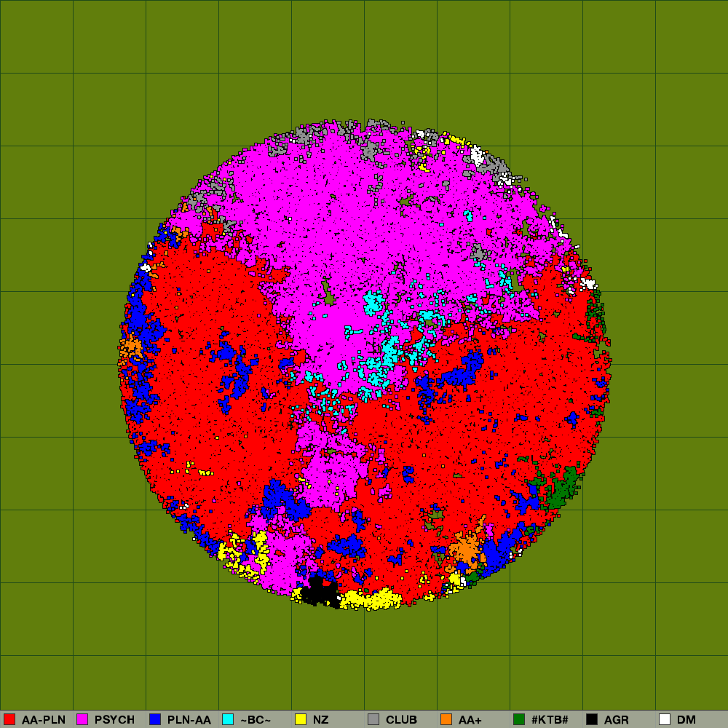Select the black AGR legend swatch

pos(592,719)
